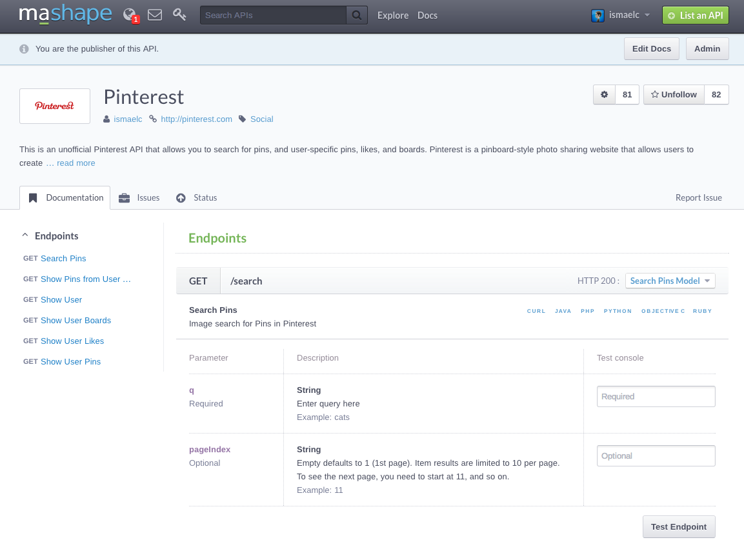Click the plus icon on List an API
The height and width of the screenshot is (560, 744).
(x=671, y=15)
